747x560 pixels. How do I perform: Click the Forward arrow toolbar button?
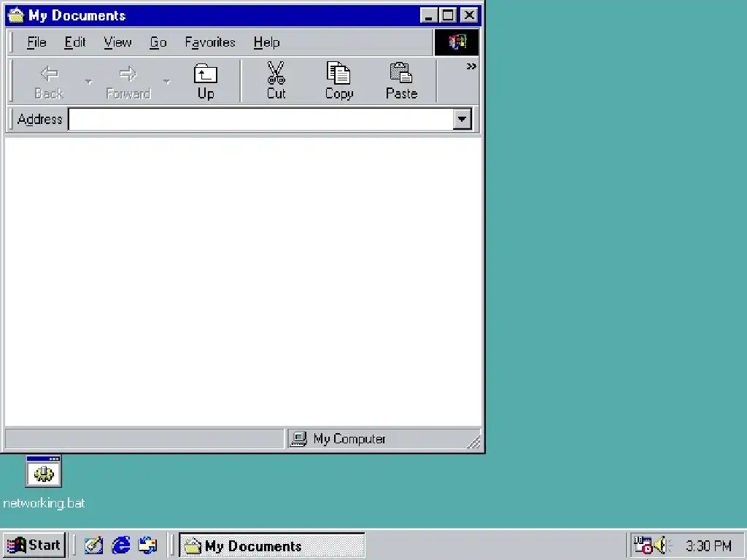pos(128,81)
